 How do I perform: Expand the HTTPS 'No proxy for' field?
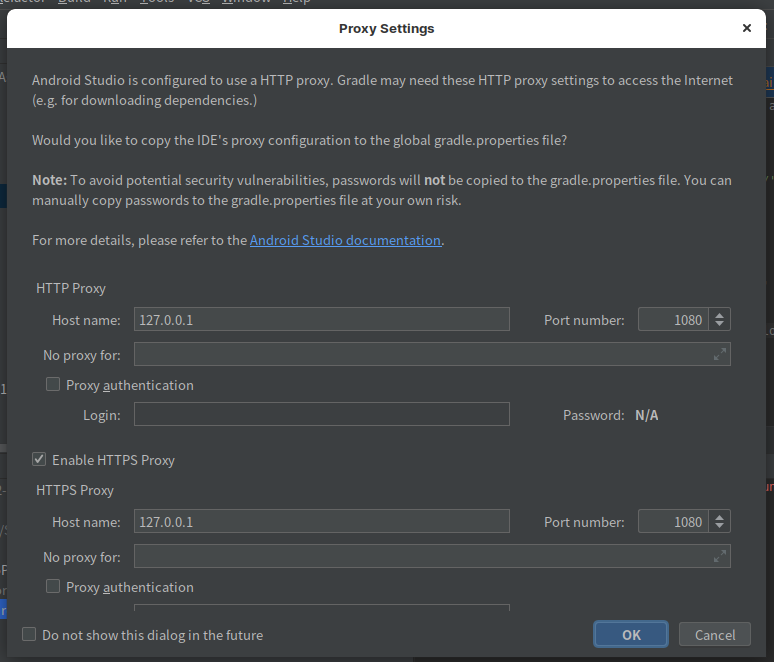[x=720, y=556]
